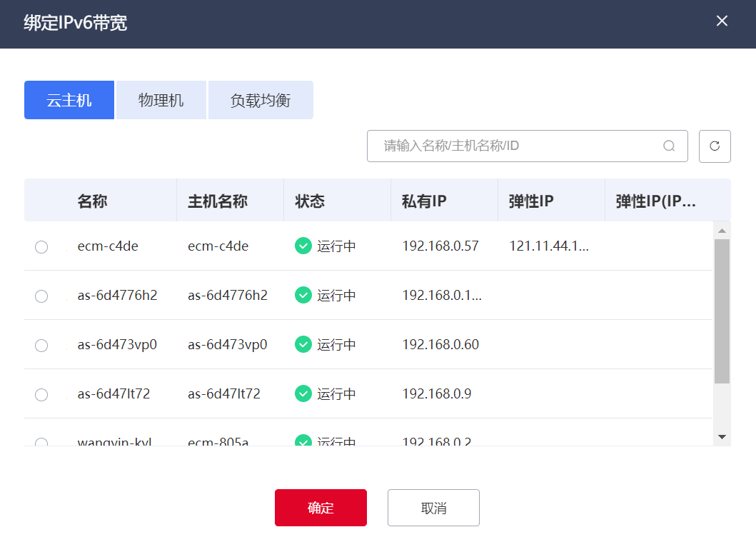Select the radio button for as-6d473vp0
Screen dimensions: 756x552
click(x=41, y=345)
